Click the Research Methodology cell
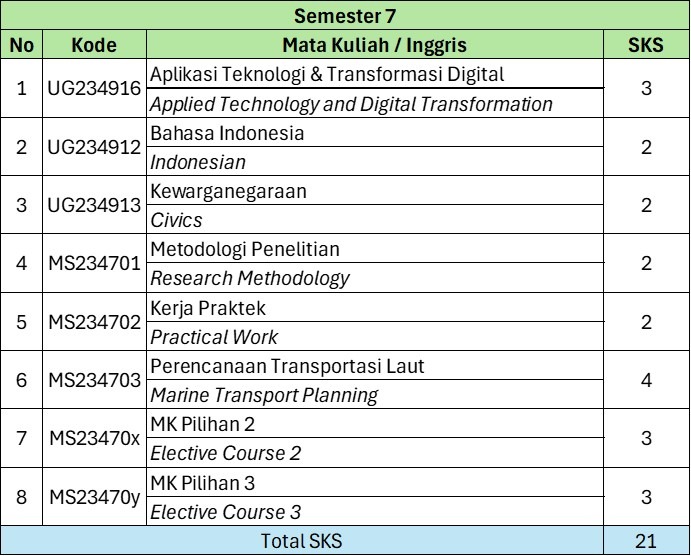The image size is (691, 556). click(250, 278)
